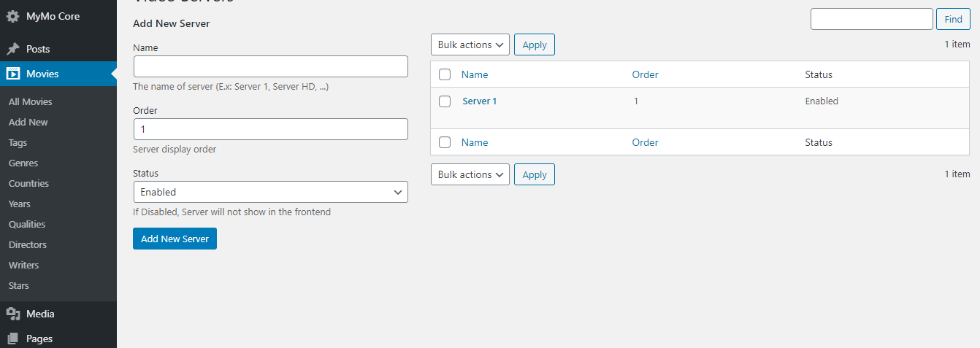Expand the Status dropdown set to Enabled
The height and width of the screenshot is (348, 980).
pyautogui.click(x=270, y=192)
